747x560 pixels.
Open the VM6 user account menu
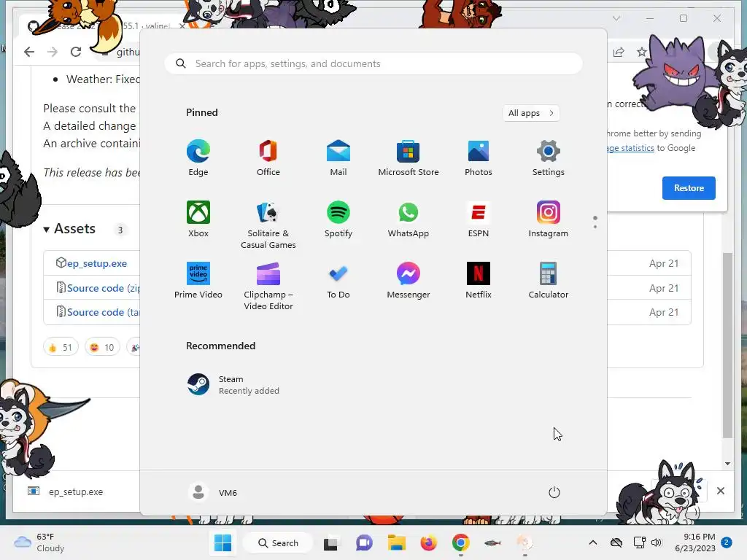[212, 492]
